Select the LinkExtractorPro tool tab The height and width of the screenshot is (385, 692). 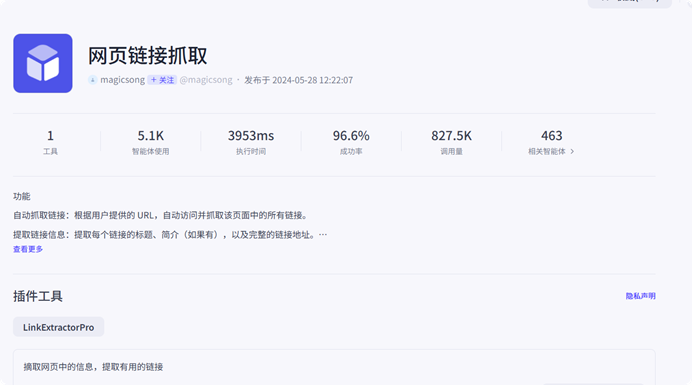pos(59,327)
